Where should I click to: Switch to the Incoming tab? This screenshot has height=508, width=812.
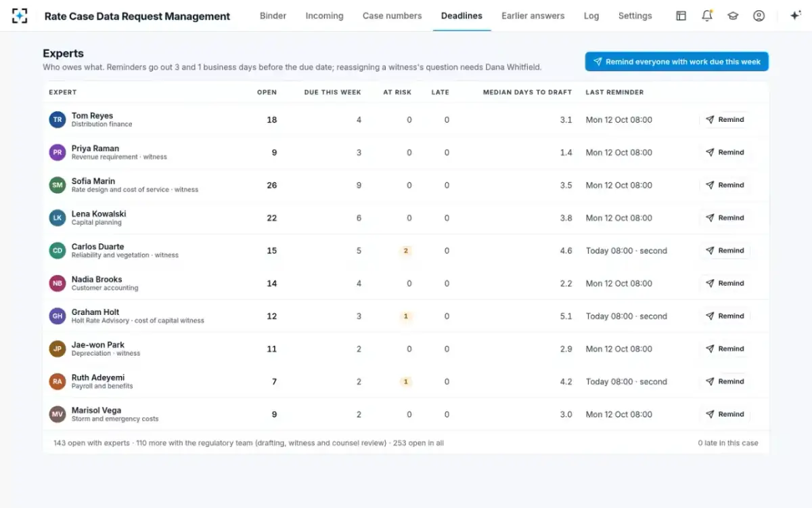[324, 16]
